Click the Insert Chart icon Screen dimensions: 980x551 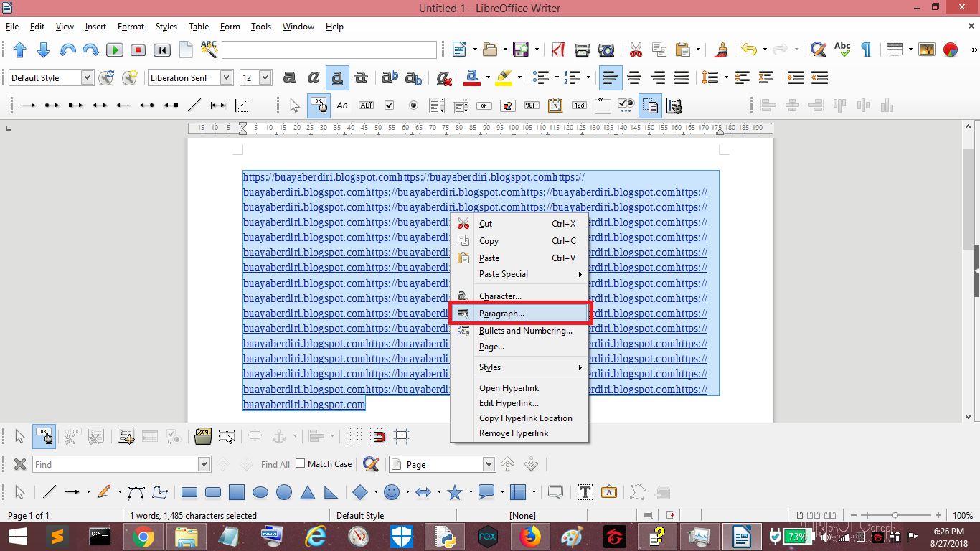951,50
